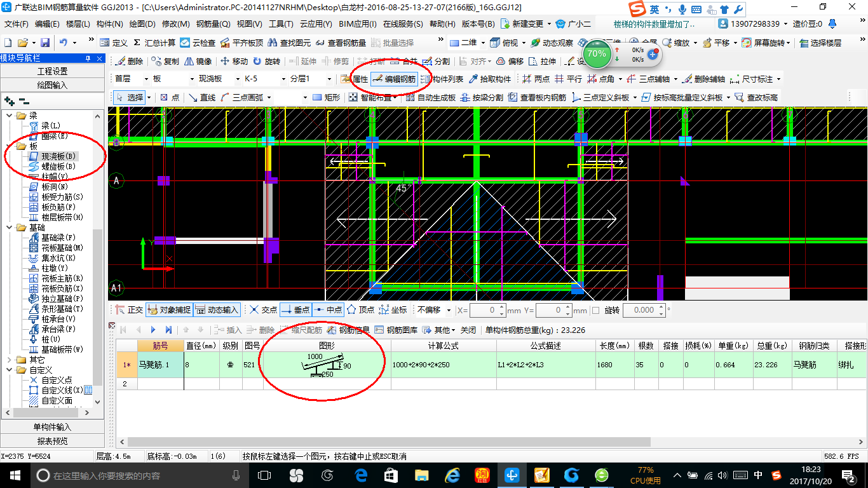Toggle 坐标 coordinate snap
Image resolution: width=868 pixels, height=488 pixels.
393,310
